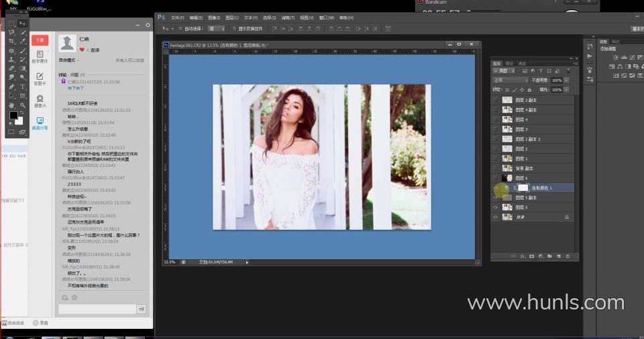Select the Path Selection tool
This screenshot has width=644, height=339.
pos(11,96)
